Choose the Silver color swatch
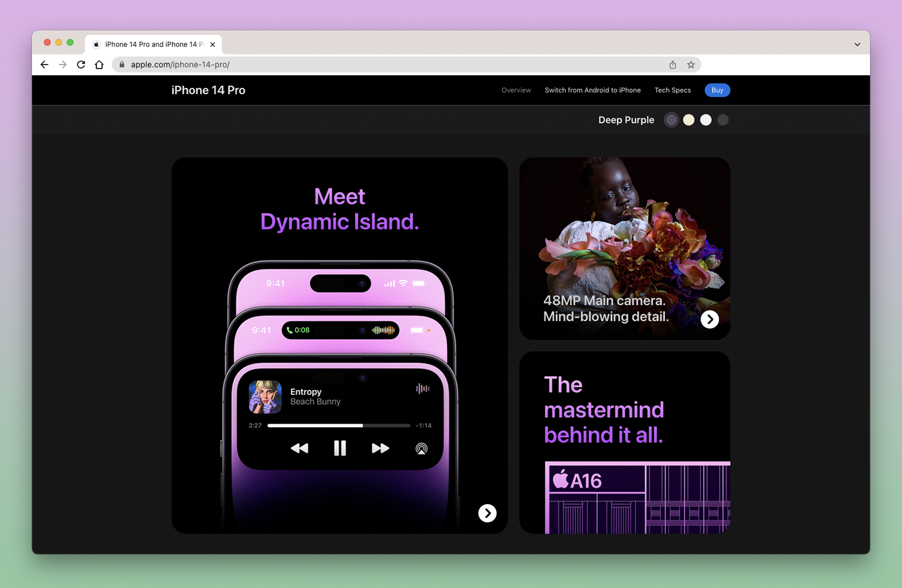 click(706, 120)
